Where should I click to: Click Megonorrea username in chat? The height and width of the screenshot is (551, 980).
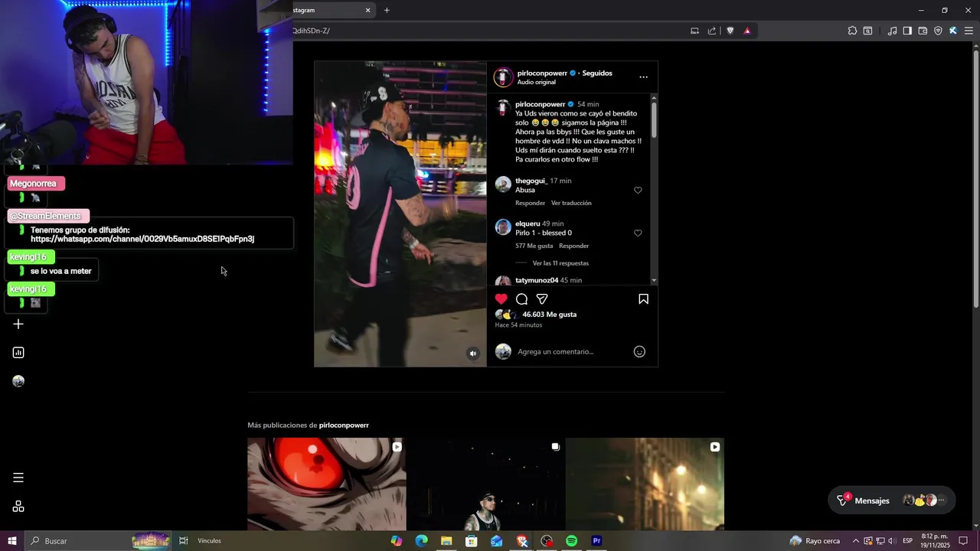[33, 184]
